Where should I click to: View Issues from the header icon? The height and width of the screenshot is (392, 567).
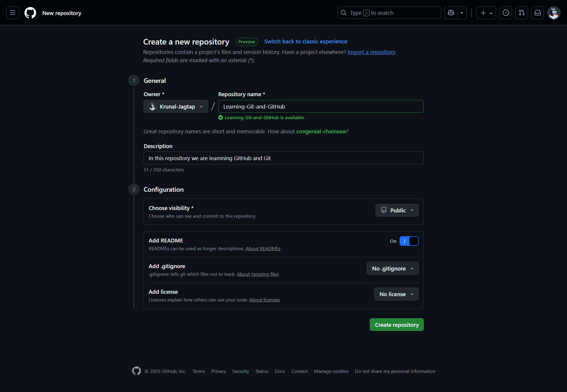506,13
